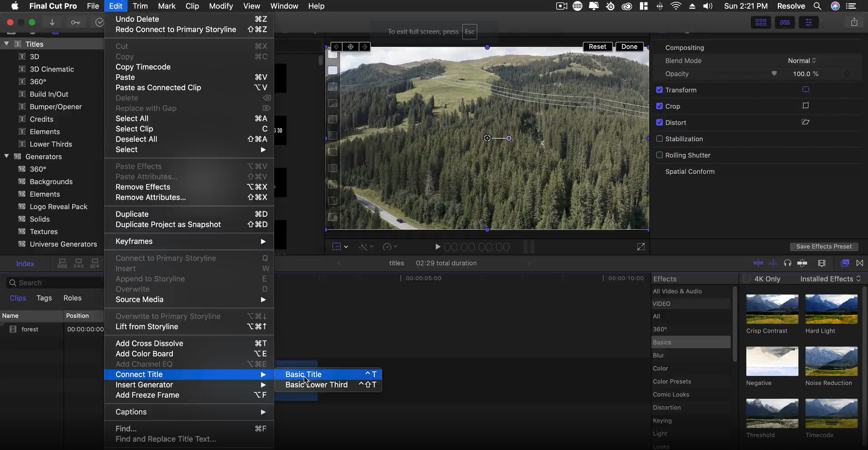
Task: Uncheck the Distort checkbox
Action: point(659,122)
